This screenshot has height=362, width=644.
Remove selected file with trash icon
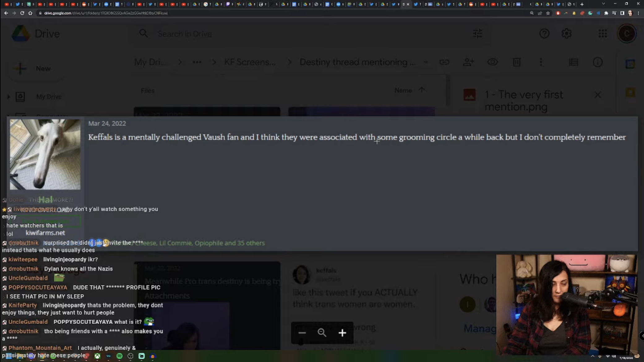tap(517, 62)
